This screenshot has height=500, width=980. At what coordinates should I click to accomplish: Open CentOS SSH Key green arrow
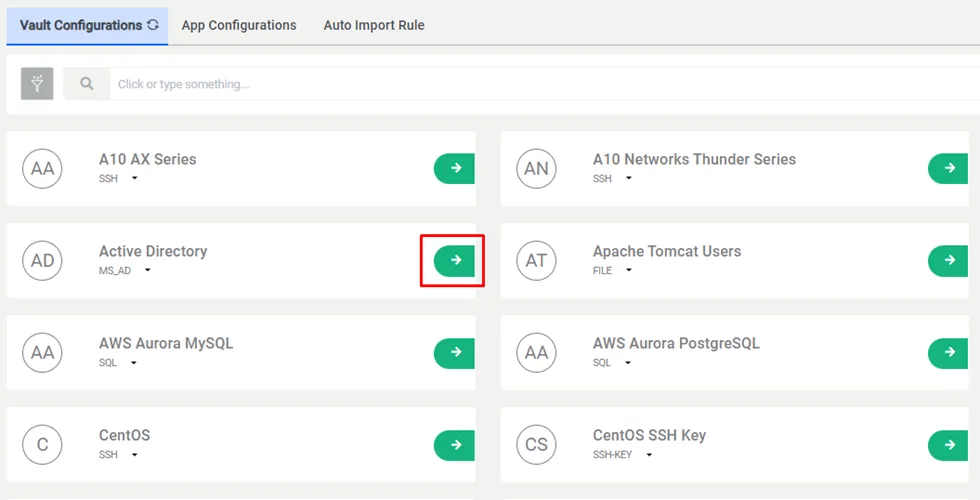coord(948,444)
